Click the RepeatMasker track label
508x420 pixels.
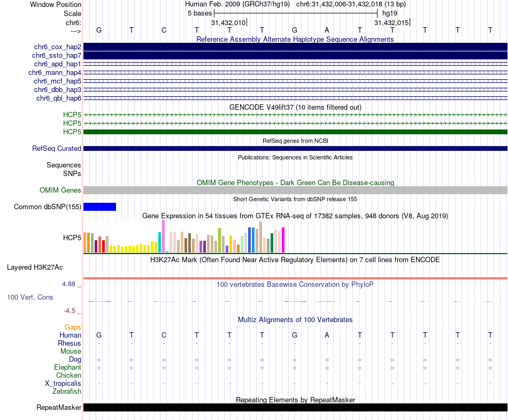tap(59, 408)
